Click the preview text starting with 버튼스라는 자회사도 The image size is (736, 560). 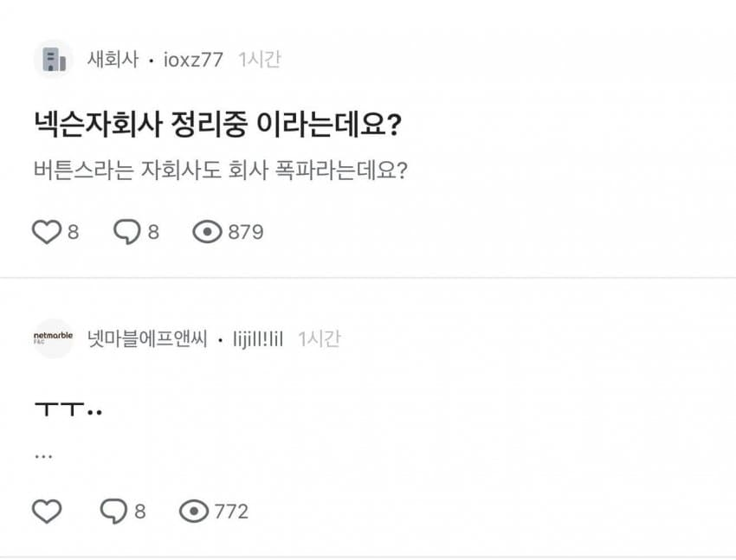point(218,170)
